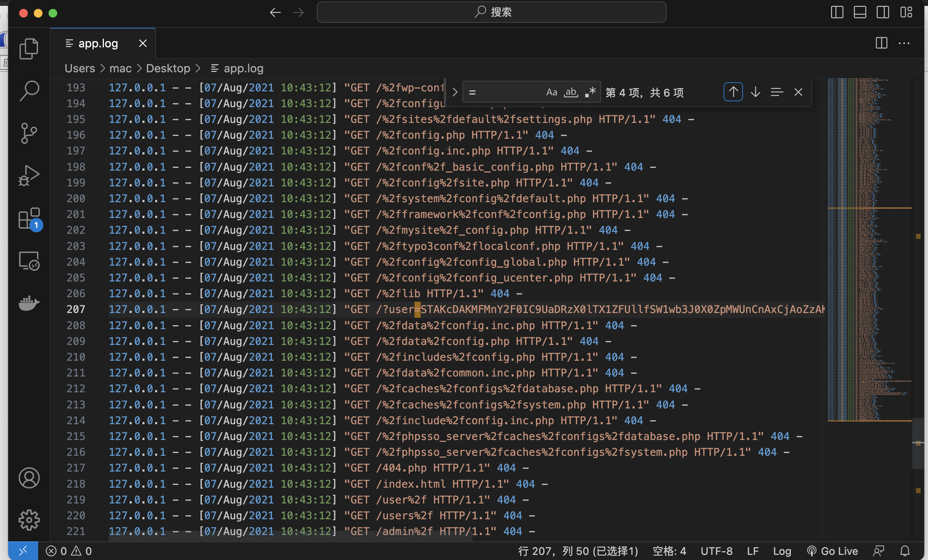Screen dimensions: 928x560
Task: Click the feedback/copilot status bar icon
Action: coord(878,551)
